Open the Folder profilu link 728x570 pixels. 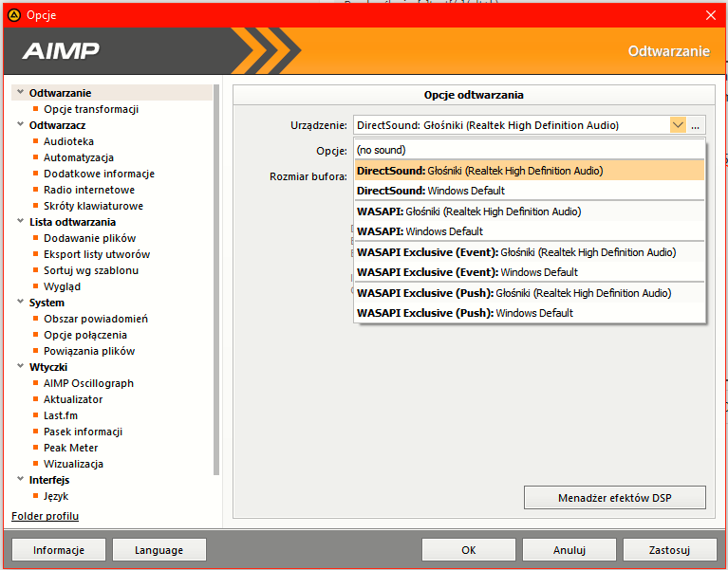pos(45,516)
